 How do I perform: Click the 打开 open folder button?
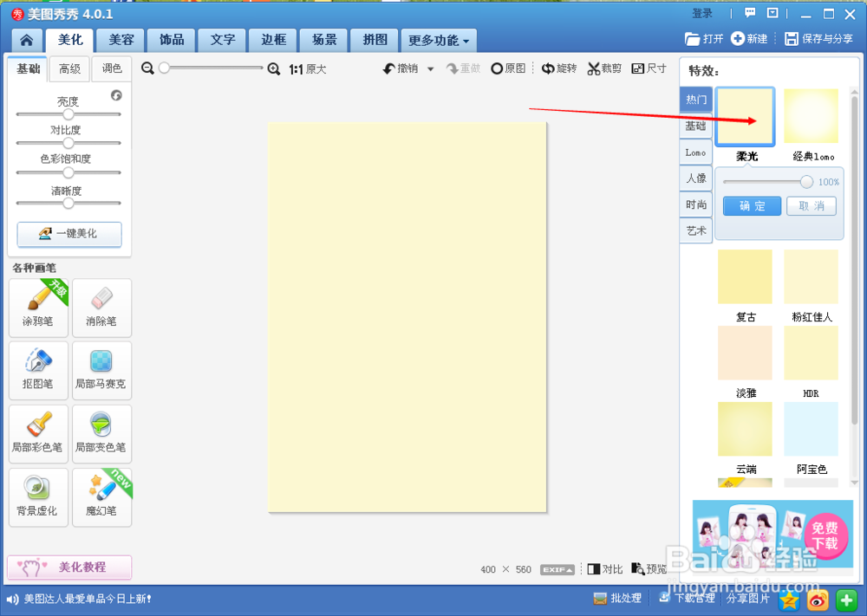coord(704,39)
